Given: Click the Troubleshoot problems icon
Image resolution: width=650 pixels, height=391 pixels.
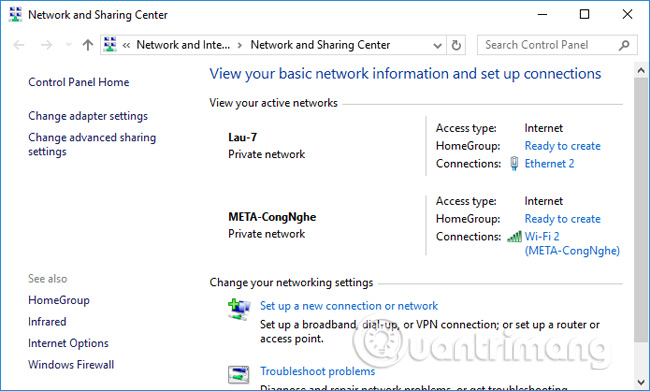Looking at the screenshot, I should click(x=238, y=374).
